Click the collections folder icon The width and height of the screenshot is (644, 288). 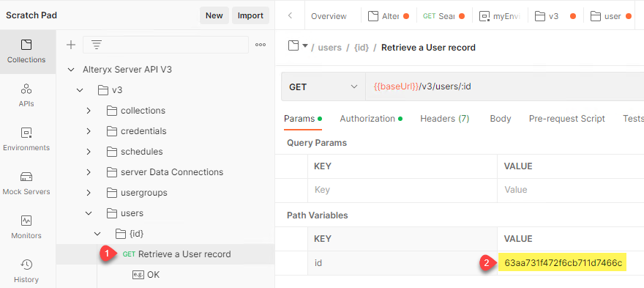(112, 111)
